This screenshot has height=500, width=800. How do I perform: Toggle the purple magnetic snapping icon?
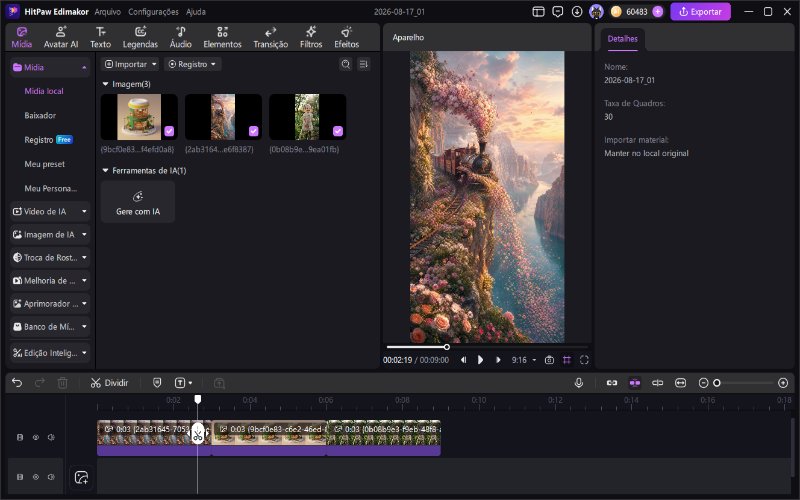635,383
